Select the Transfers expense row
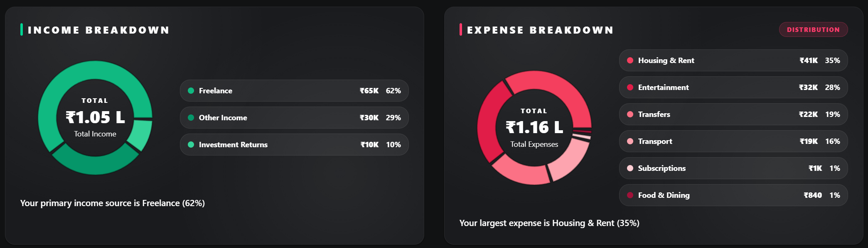868x248 pixels. pos(733,114)
